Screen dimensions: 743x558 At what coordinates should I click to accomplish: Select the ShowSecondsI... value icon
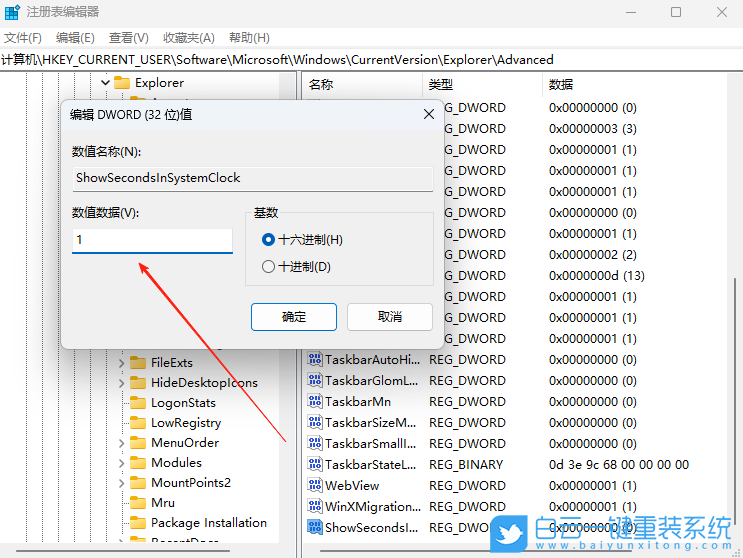click(x=315, y=527)
